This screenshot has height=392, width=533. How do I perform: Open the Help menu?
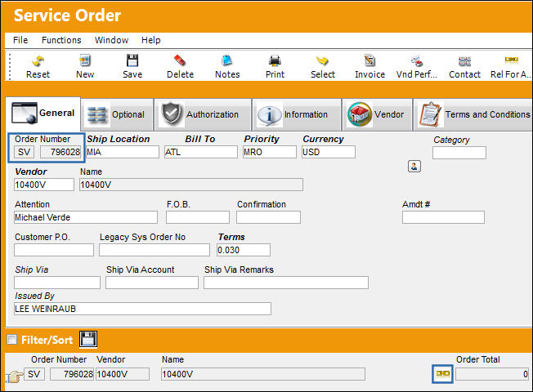[151, 40]
